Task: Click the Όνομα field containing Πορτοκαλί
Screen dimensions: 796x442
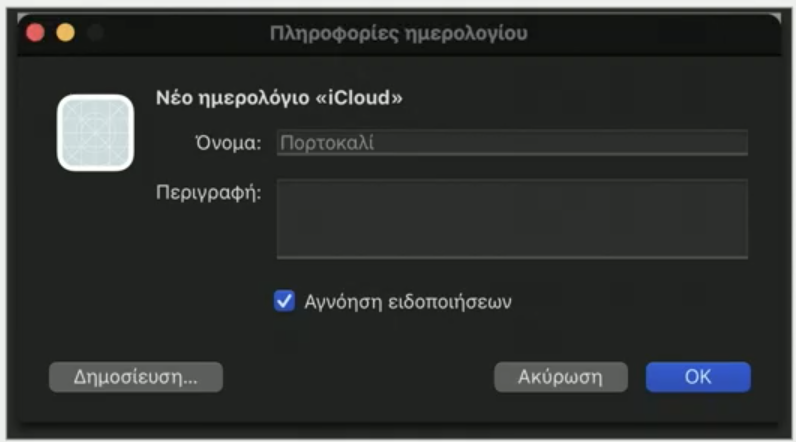Action: [x=512, y=143]
